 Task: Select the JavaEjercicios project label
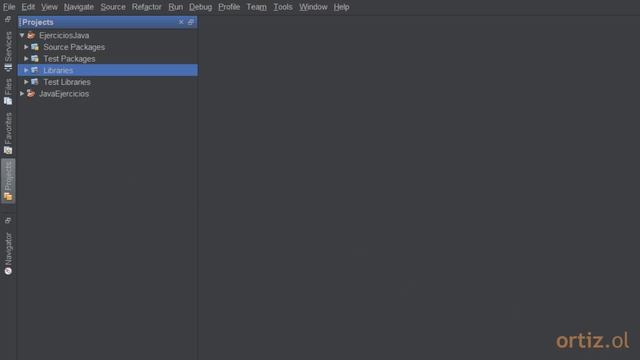(x=64, y=93)
